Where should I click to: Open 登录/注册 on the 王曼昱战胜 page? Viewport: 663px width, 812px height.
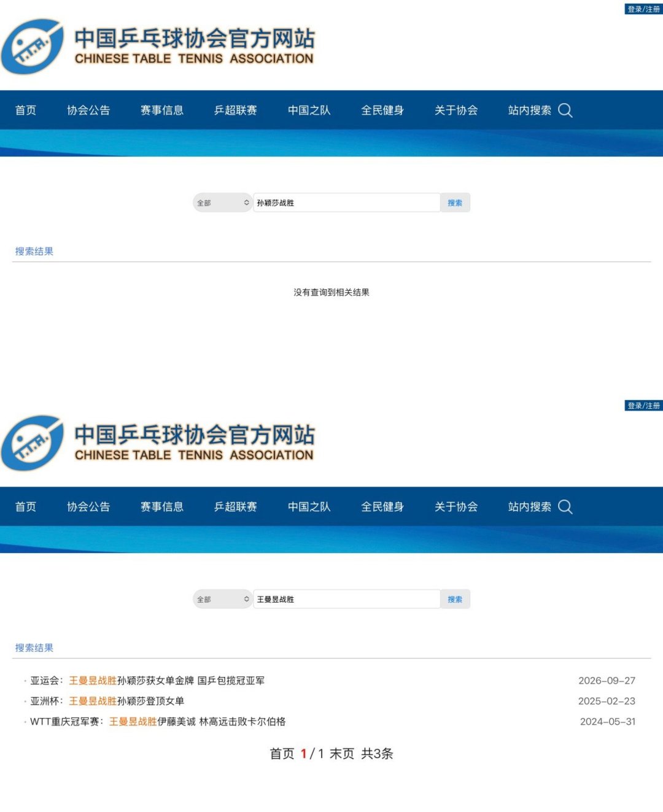point(643,406)
